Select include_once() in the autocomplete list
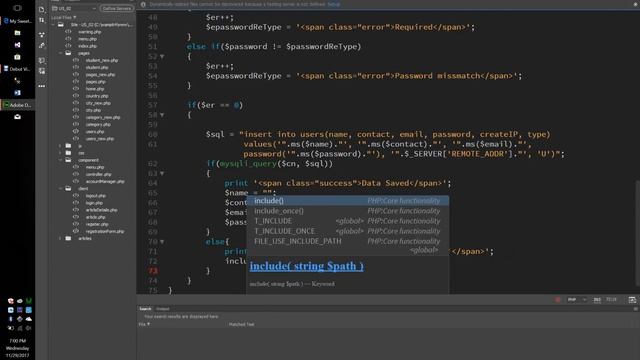Screen dimensions: 640x360 pyautogui.click(x=347, y=211)
